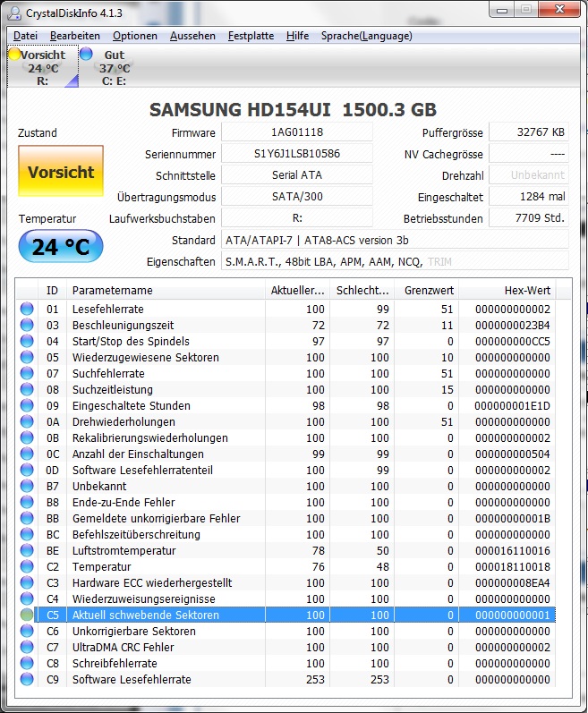
Task: Open the Hilfe menu
Action: pos(297,36)
